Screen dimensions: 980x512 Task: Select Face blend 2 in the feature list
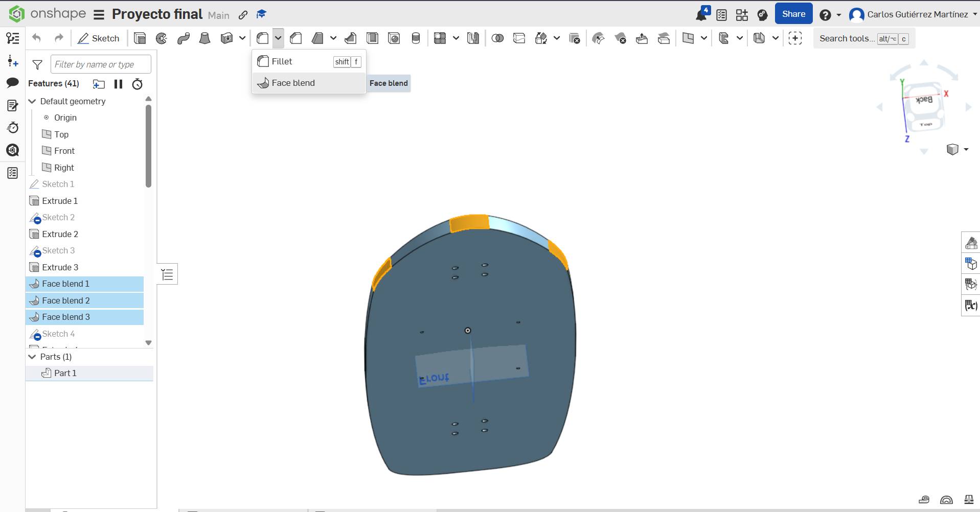click(84, 300)
